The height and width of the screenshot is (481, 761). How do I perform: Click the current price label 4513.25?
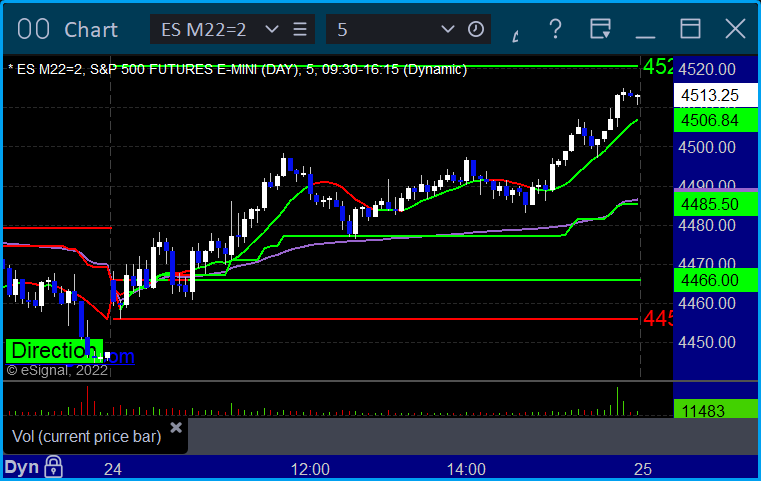[715, 95]
